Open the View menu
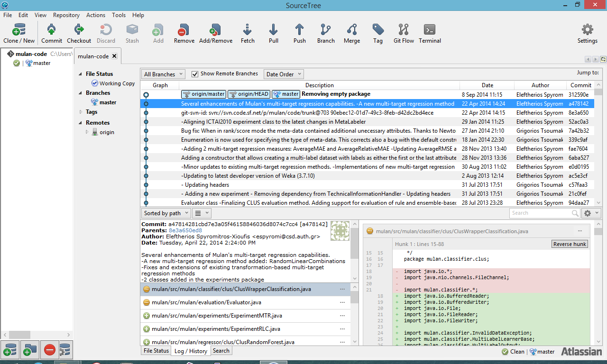The image size is (607, 364). [40, 15]
